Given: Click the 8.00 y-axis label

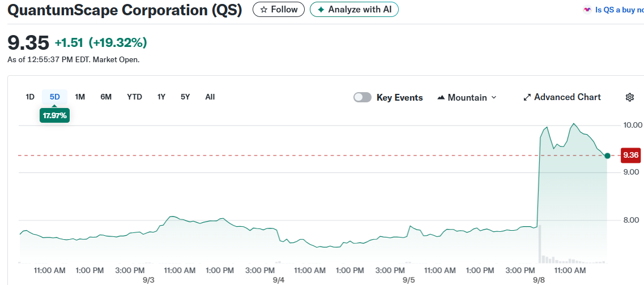Looking at the screenshot, I should click(x=632, y=220).
